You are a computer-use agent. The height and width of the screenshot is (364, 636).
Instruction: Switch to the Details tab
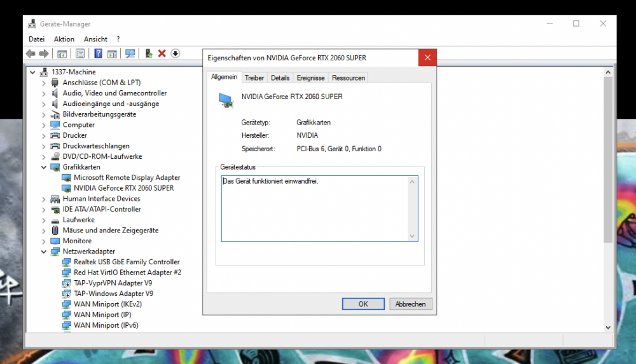(280, 78)
